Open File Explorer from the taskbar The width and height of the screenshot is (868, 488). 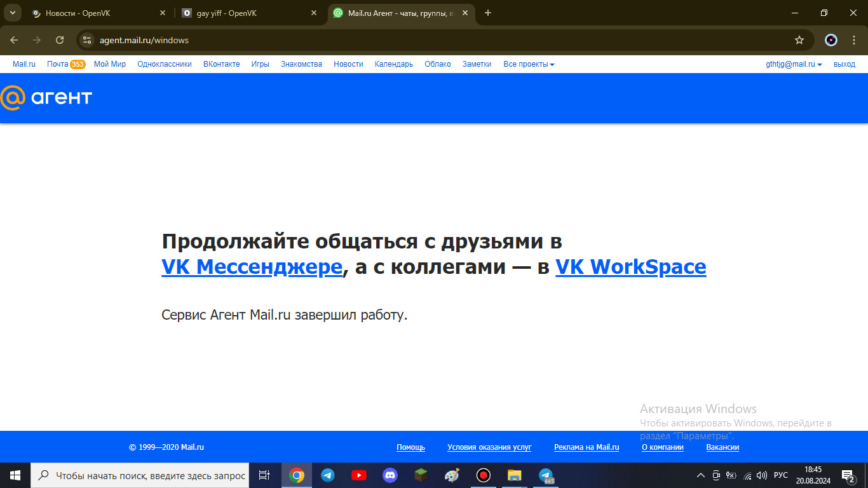click(x=514, y=475)
